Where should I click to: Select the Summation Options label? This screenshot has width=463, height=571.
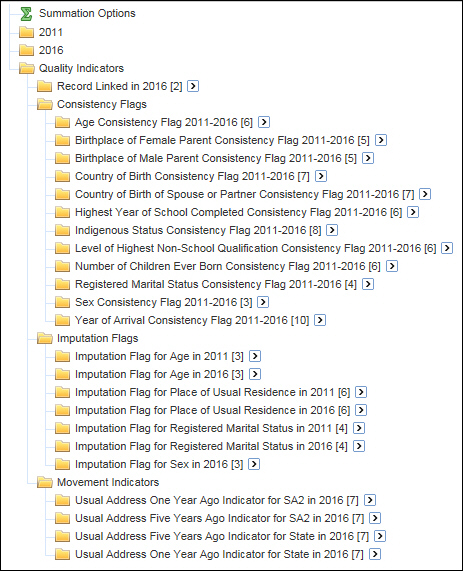[87, 14]
